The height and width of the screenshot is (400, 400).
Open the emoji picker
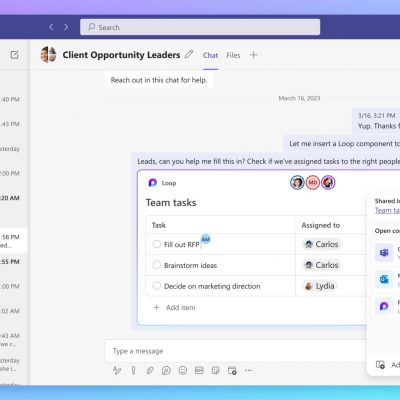point(183,370)
